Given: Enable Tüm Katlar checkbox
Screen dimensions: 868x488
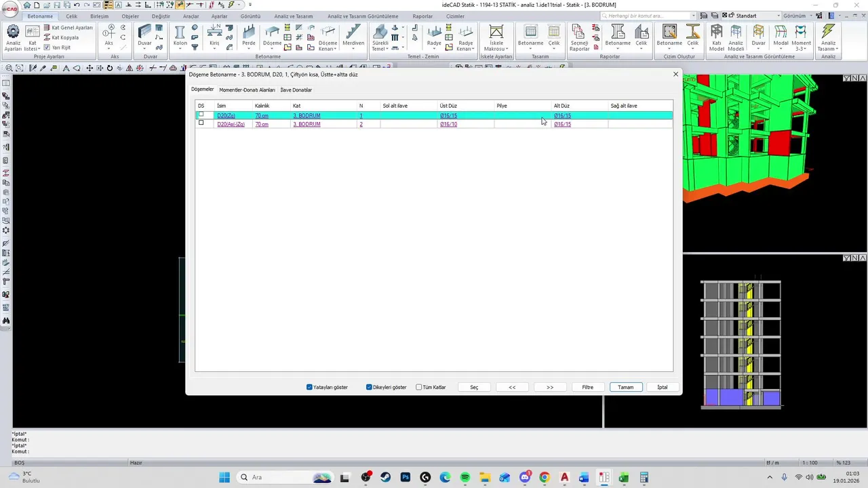Looking at the screenshot, I should coord(418,387).
